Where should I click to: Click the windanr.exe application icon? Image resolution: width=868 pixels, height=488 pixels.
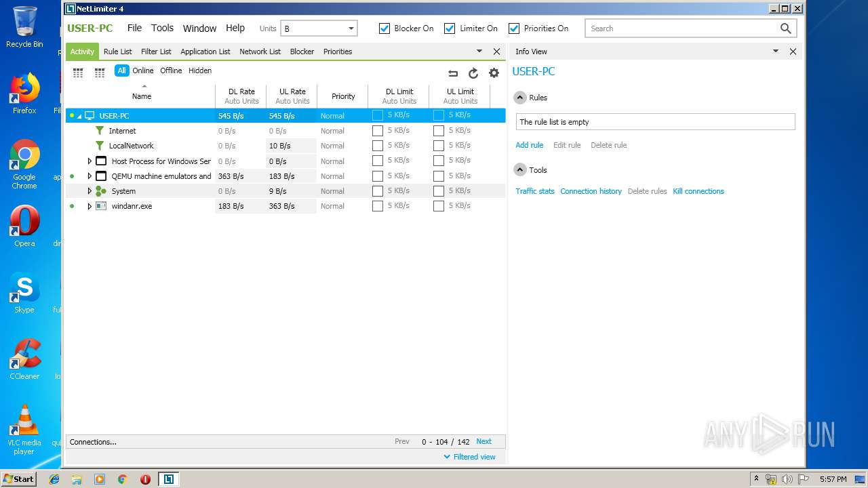101,206
